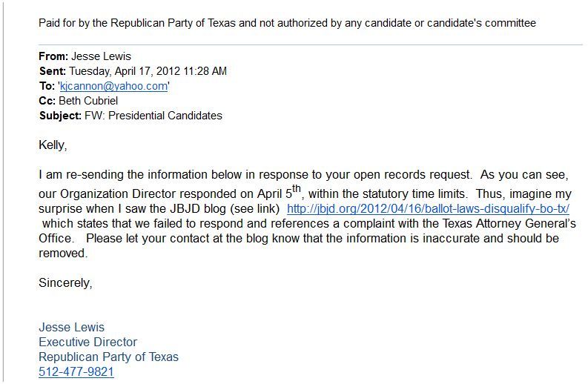Click the JBJD blog (see link) text

225,208
